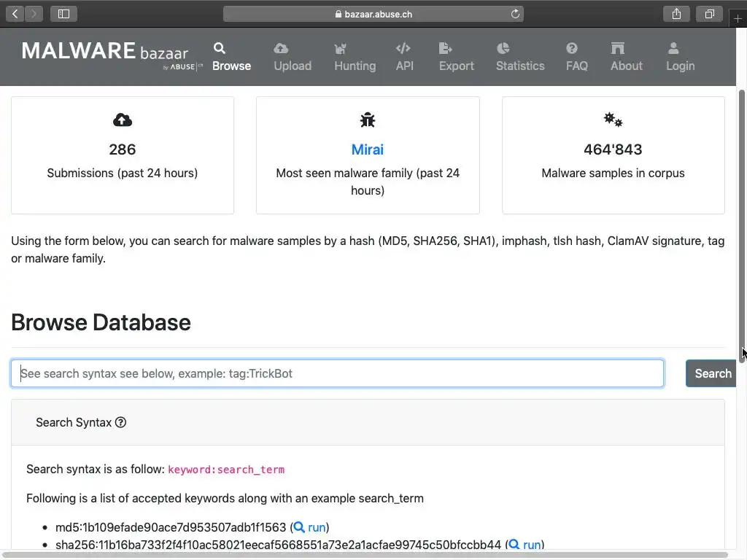Image resolution: width=747 pixels, height=560 pixels.
Task: Open Statistics pie chart icon
Action: pos(503,49)
